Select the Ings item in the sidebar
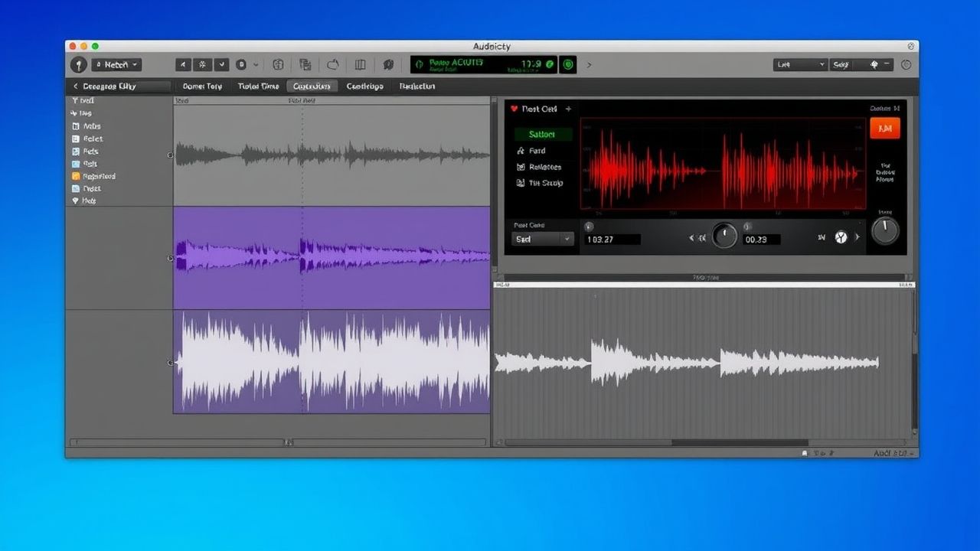The height and width of the screenshot is (551, 980). pyautogui.click(x=82, y=113)
